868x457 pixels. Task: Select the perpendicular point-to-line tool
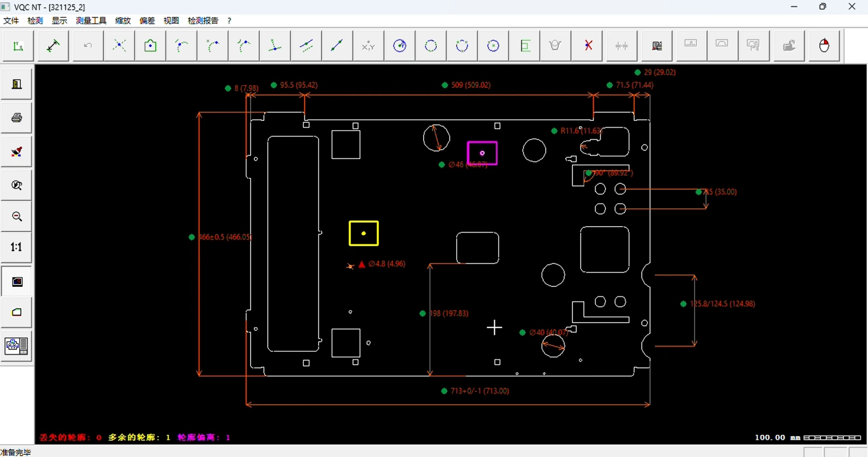click(x=275, y=46)
